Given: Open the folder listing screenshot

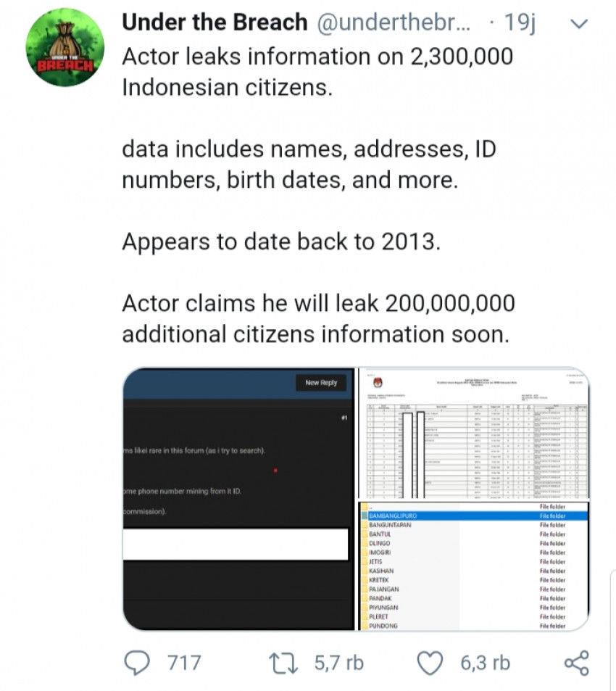Looking at the screenshot, I should coord(474,566).
